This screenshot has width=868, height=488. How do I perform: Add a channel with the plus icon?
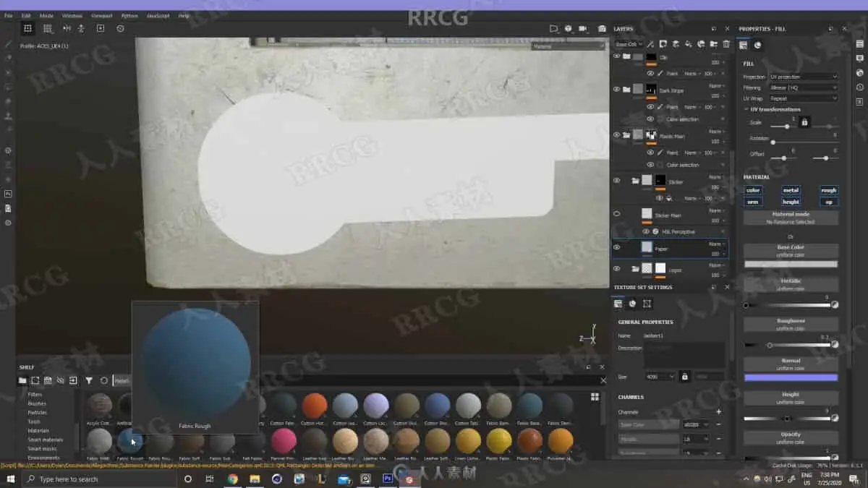pos(718,411)
